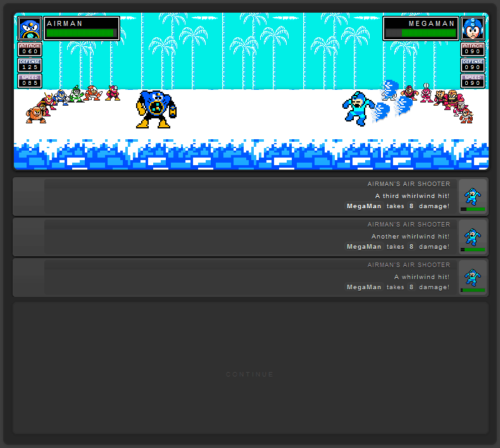This screenshot has width=500, height=448.
Task: Click 'A third whirlwind hit!' message
Action: pos(412,196)
